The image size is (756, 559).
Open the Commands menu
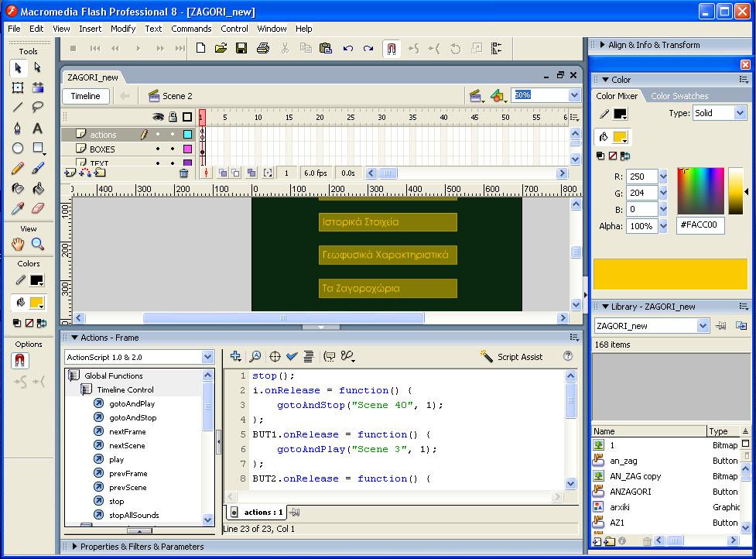(191, 29)
